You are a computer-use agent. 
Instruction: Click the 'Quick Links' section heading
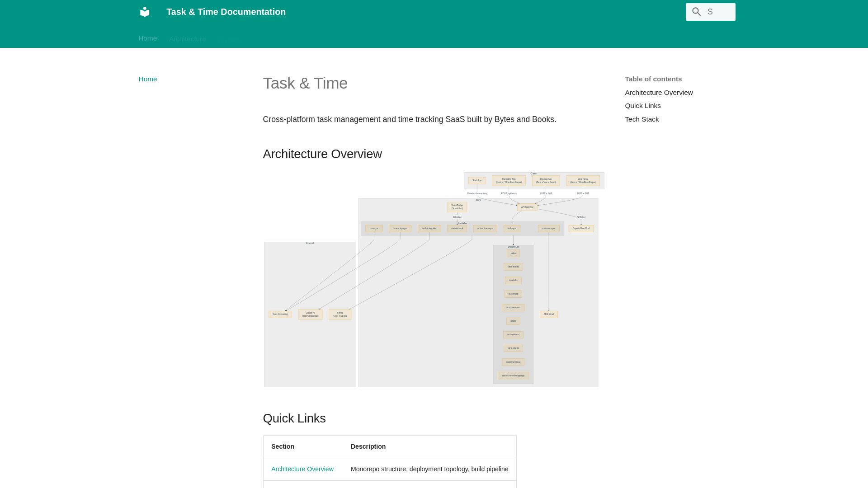coord(294,418)
